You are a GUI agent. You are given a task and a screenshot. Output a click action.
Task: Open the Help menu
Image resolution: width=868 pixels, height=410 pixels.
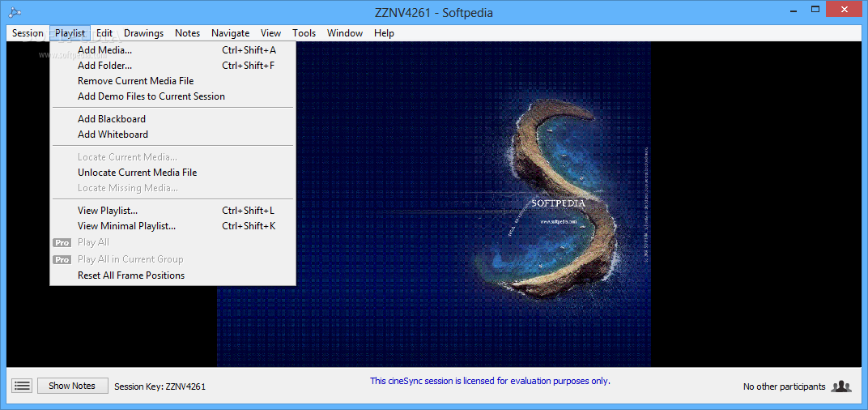pos(384,33)
